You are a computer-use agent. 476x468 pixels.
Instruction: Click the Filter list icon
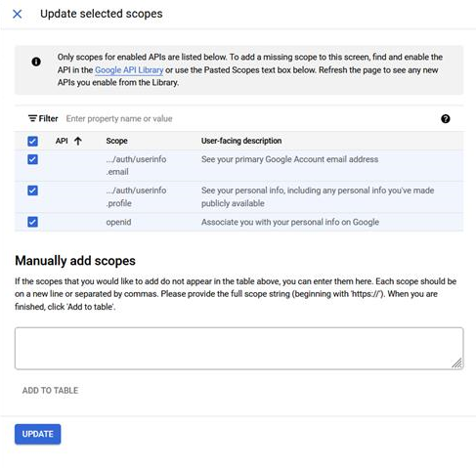pos(32,118)
